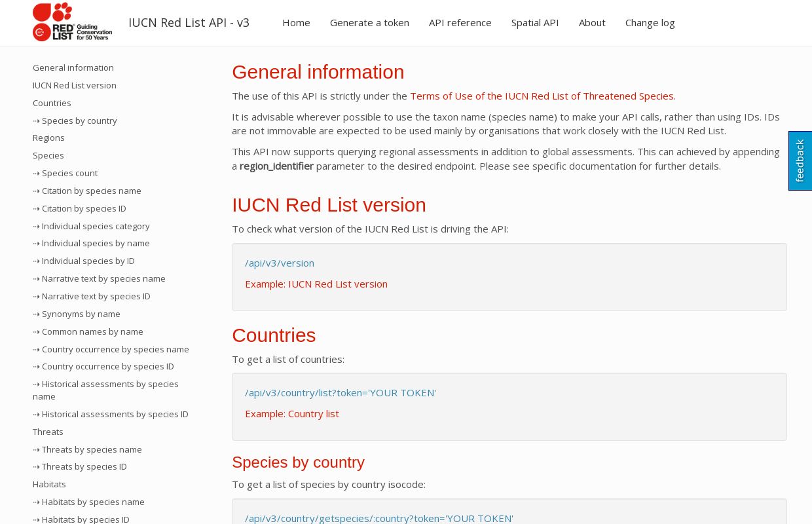812x524 pixels.
Task: Open the API reference menu item
Action: [x=460, y=23]
